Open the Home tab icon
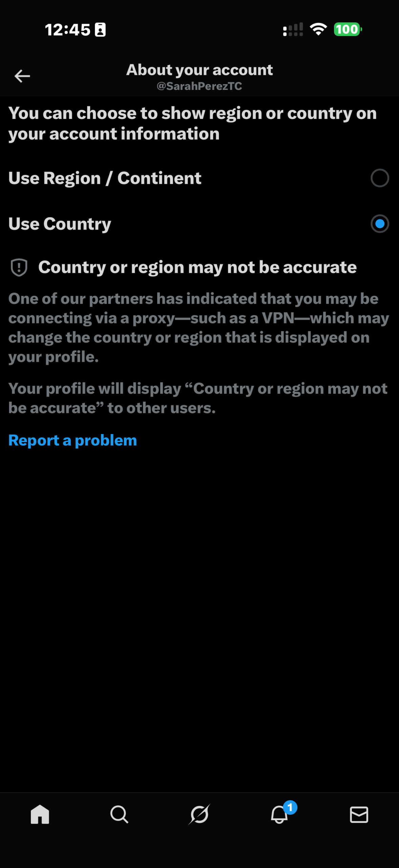Viewport: 399px width, 868px height. [40, 814]
